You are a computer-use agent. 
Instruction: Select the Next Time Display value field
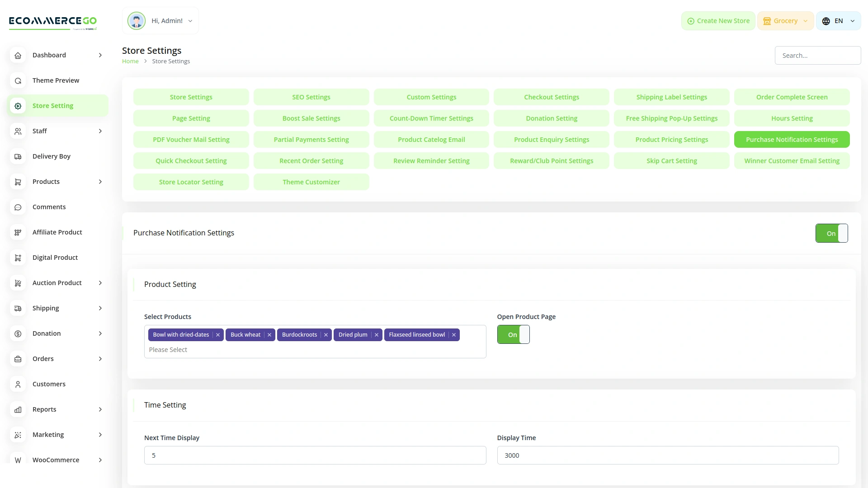[315, 455]
